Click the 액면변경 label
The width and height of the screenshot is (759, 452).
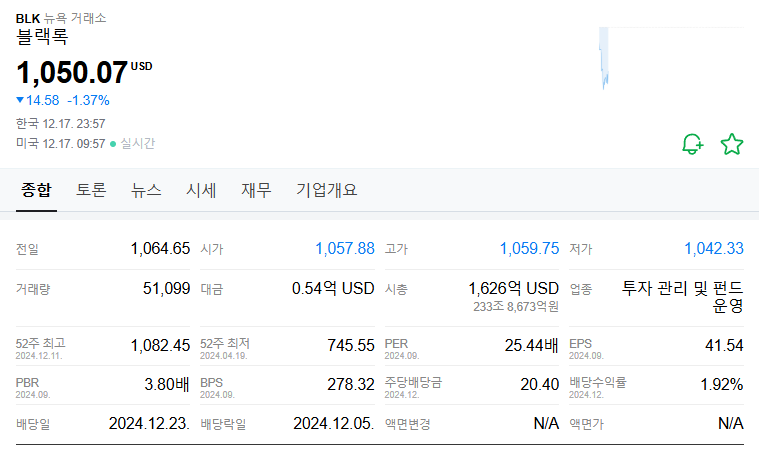click(x=408, y=424)
